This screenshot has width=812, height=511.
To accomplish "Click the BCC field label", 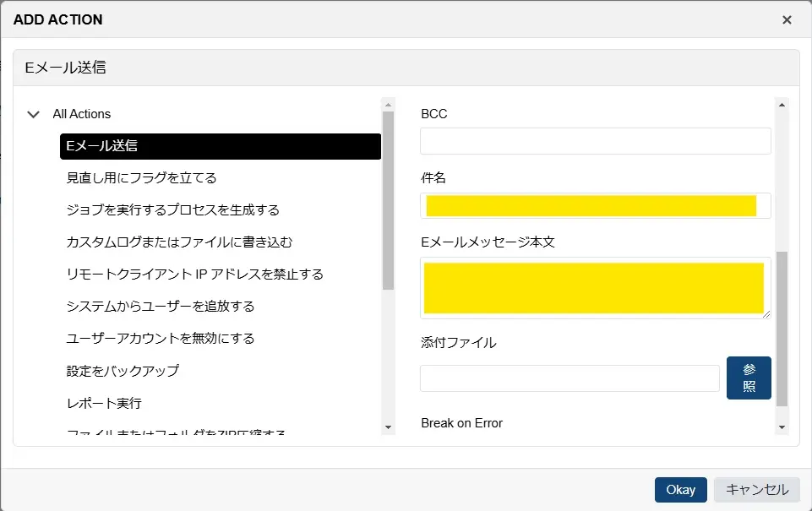I will [434, 114].
